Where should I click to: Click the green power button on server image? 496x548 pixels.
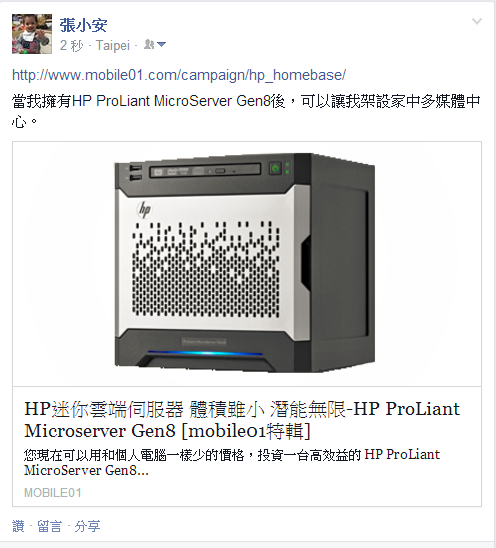click(275, 168)
